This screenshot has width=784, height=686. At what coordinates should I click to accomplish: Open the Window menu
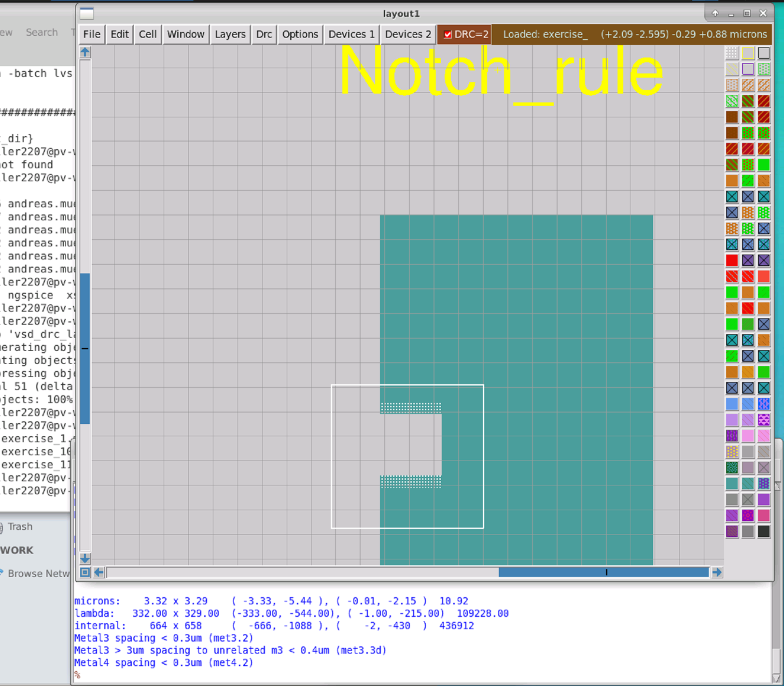pos(186,34)
